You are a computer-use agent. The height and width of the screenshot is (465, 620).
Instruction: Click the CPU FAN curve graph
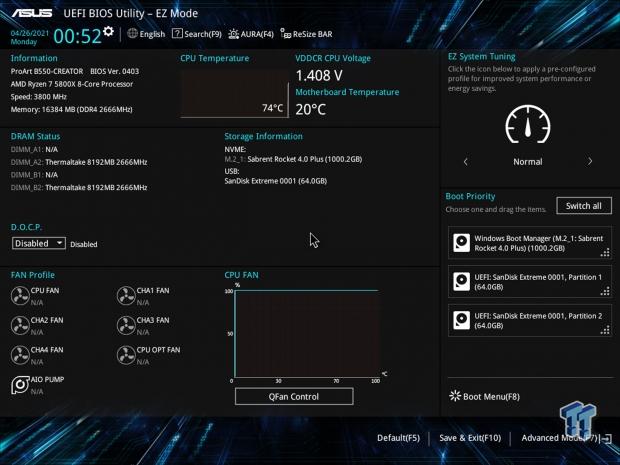(x=306, y=334)
